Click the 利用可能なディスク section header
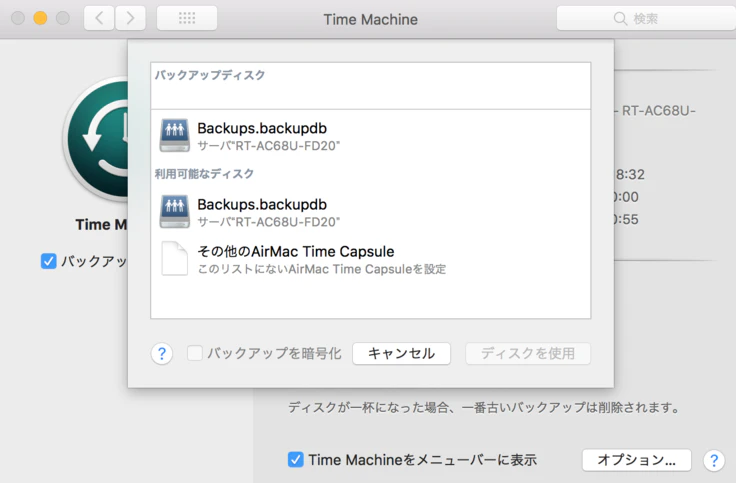 204,174
